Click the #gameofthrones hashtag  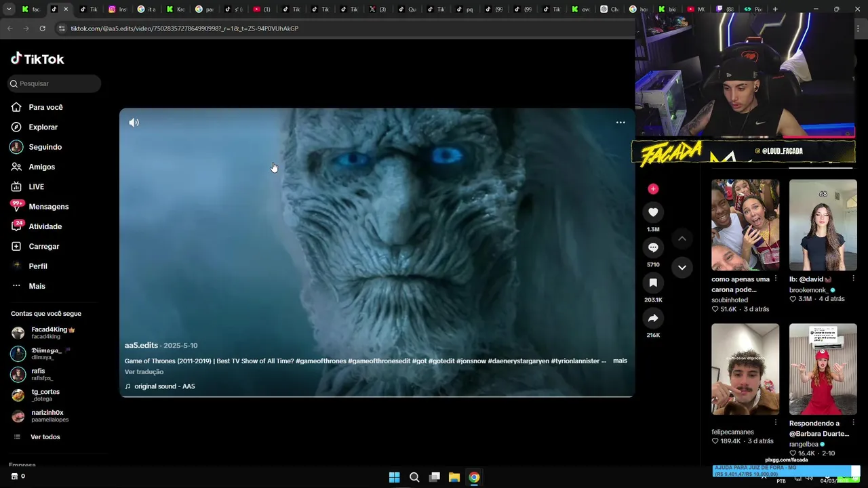coord(321,361)
